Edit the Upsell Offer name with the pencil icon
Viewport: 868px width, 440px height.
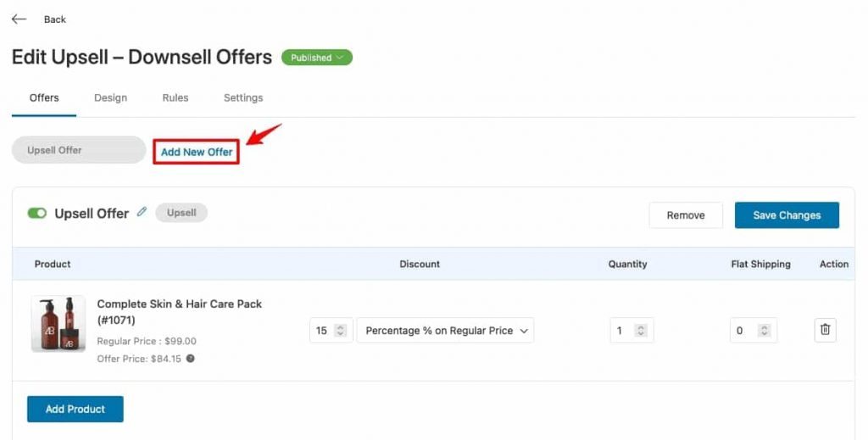click(142, 211)
